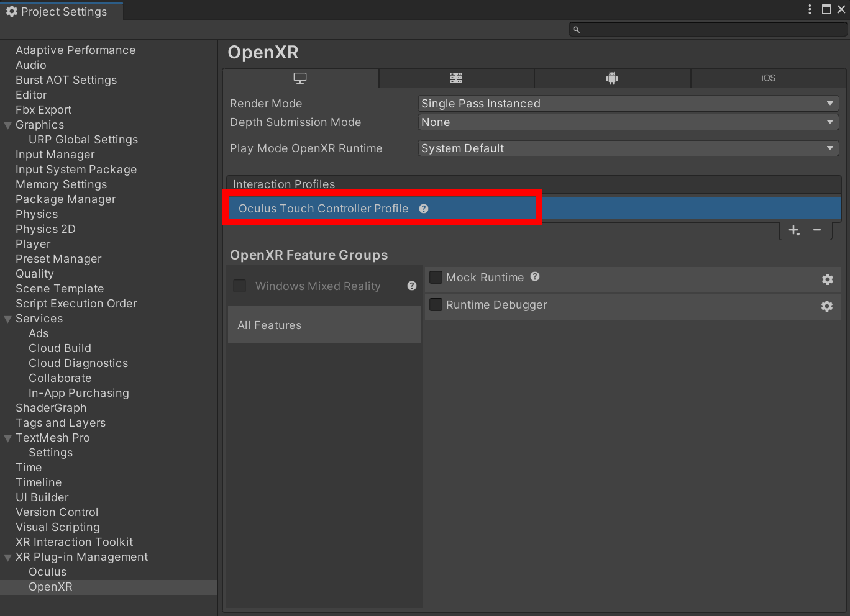Screen dimensions: 850x616
Task: Open the Play Mode OpenXR Runtime dropdown
Action: coord(628,148)
